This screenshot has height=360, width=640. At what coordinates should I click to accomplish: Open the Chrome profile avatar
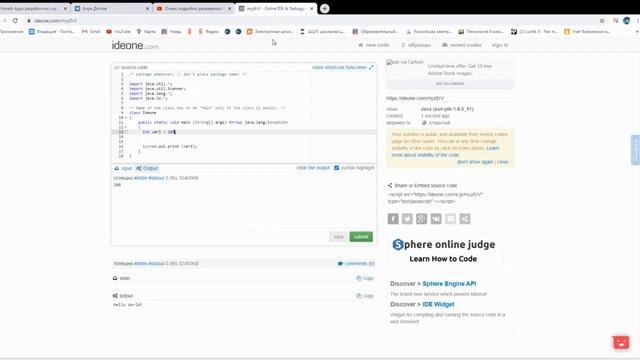(627, 20)
